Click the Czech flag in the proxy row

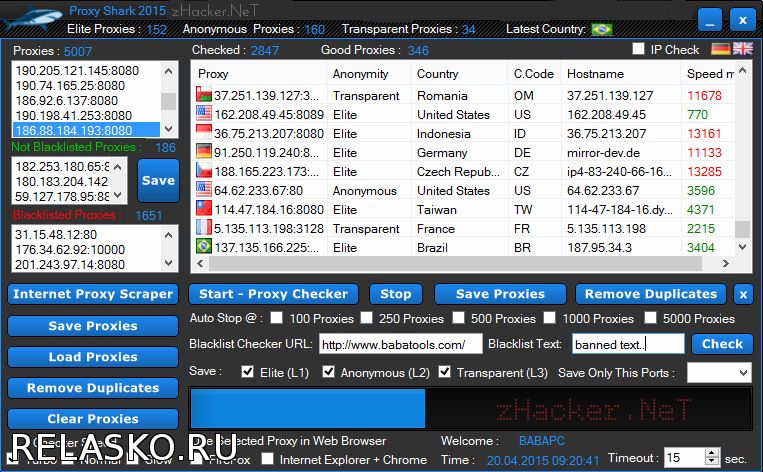tap(204, 172)
